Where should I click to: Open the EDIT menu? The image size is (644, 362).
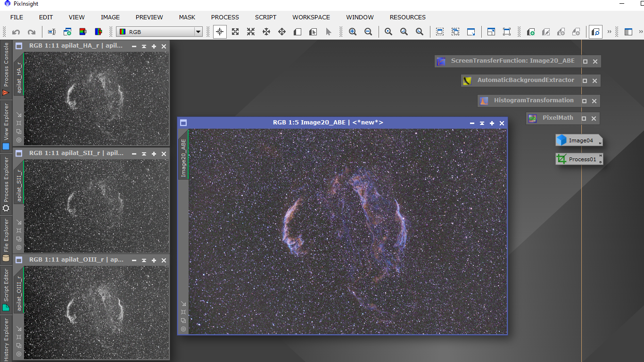pyautogui.click(x=46, y=17)
